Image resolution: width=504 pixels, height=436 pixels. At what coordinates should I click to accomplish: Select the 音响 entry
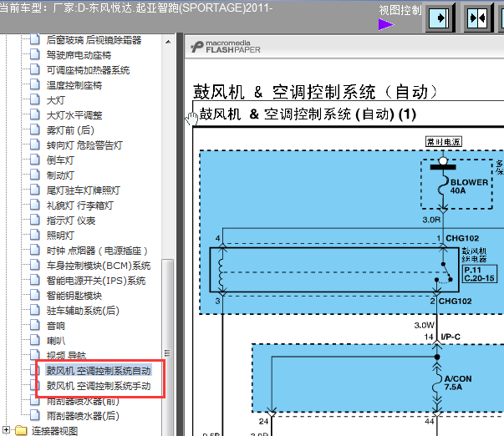[x=56, y=326]
